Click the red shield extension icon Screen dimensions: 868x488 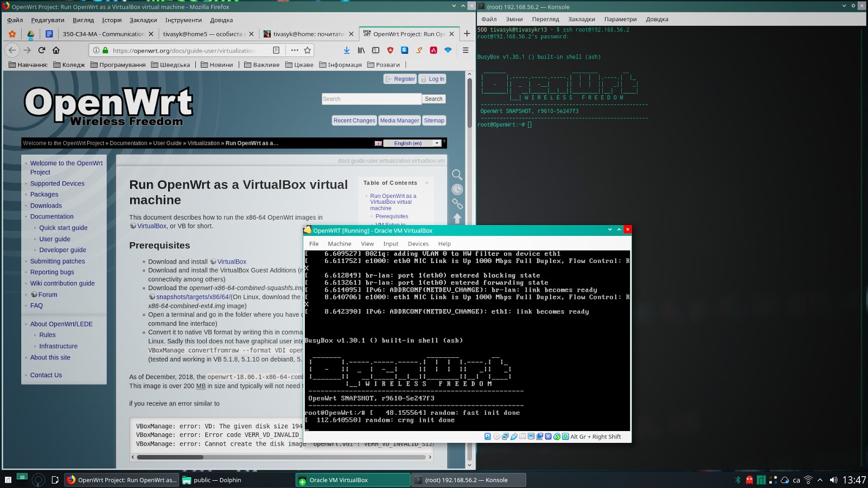pyautogui.click(x=390, y=50)
